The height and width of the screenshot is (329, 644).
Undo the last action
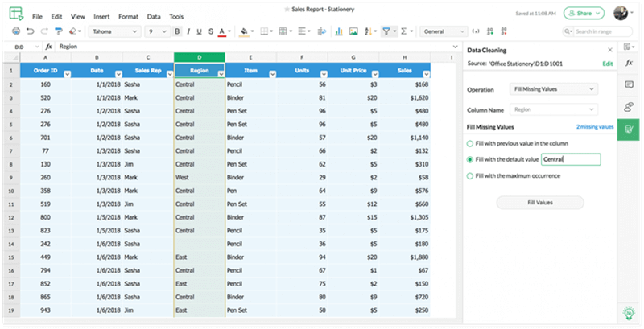30,31
